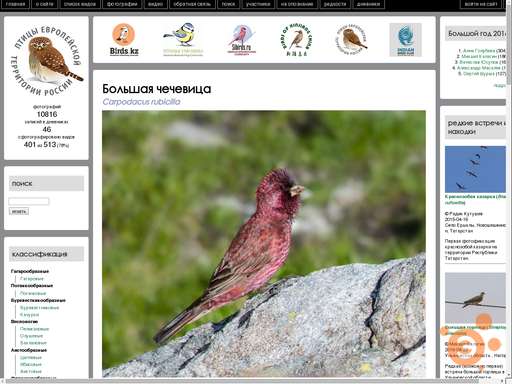Click the first item in the top menu
Screen dimensions: 512x384
pyautogui.click(x=15, y=4)
